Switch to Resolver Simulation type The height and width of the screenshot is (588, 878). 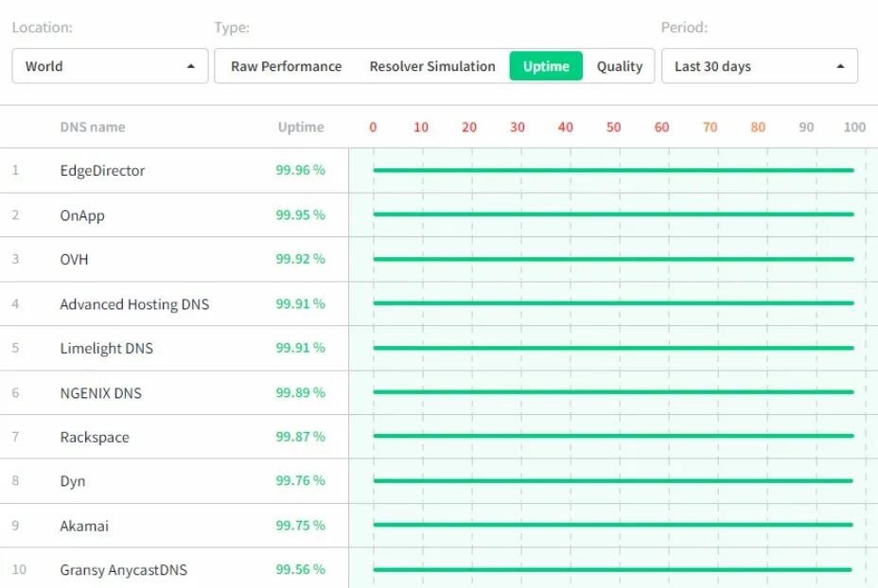click(432, 66)
